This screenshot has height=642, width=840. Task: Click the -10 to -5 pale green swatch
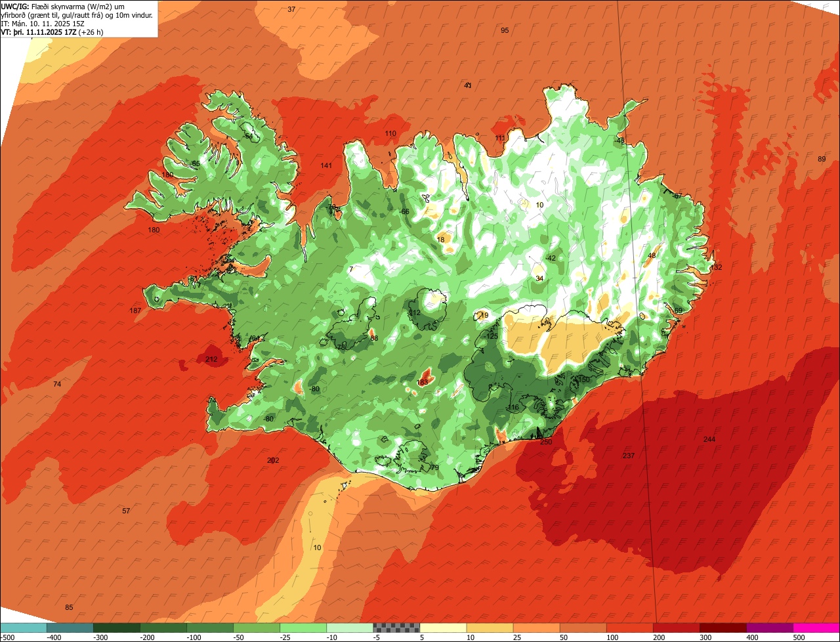click(x=349, y=628)
